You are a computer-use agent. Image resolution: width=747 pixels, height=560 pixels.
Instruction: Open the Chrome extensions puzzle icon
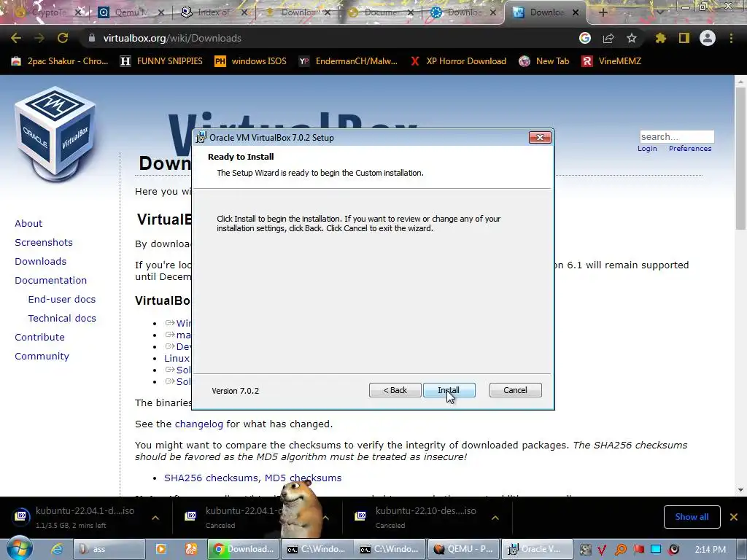tap(660, 38)
